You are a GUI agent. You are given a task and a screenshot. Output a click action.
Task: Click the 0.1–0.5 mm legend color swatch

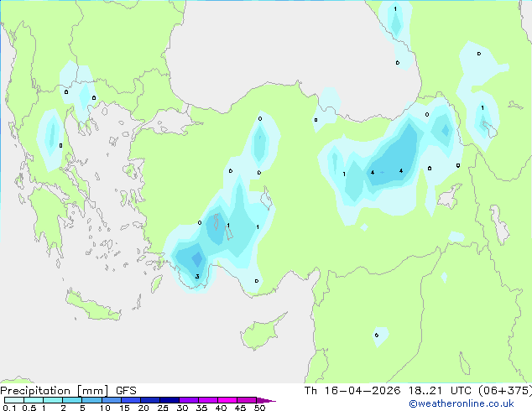click(14, 400)
